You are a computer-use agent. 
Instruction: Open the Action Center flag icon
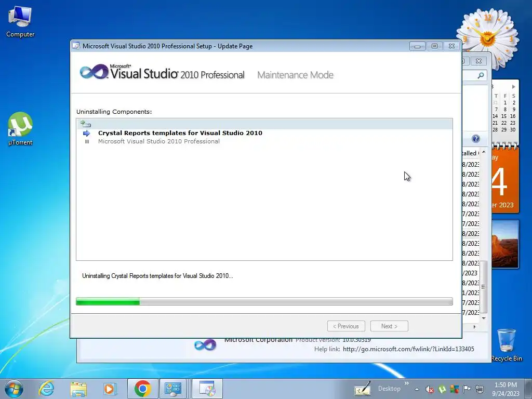pos(467,389)
